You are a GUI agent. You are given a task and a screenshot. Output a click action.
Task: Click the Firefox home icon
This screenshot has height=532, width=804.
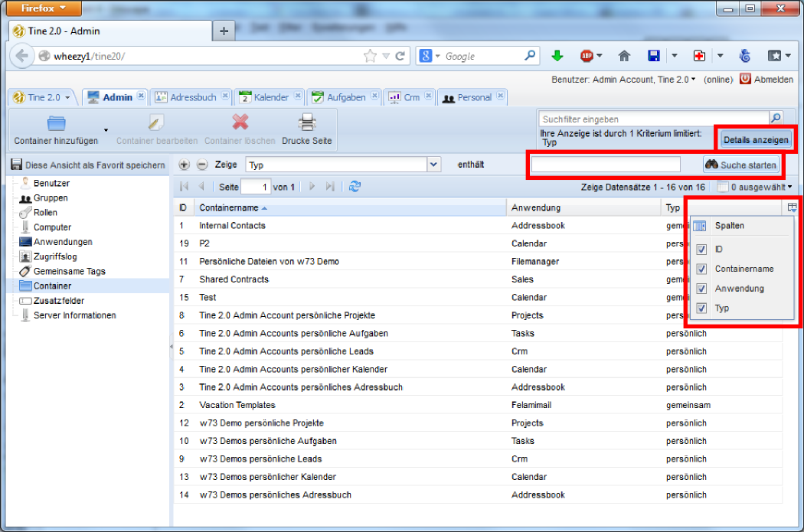624,56
